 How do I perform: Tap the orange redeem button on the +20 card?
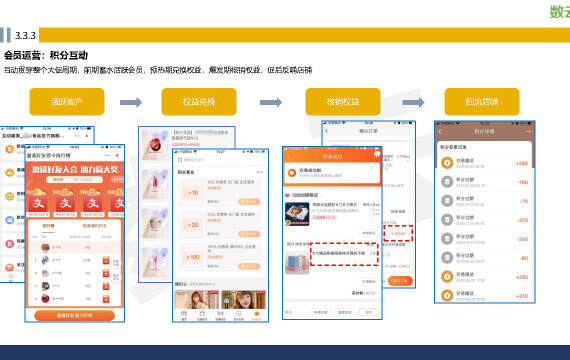(249, 234)
